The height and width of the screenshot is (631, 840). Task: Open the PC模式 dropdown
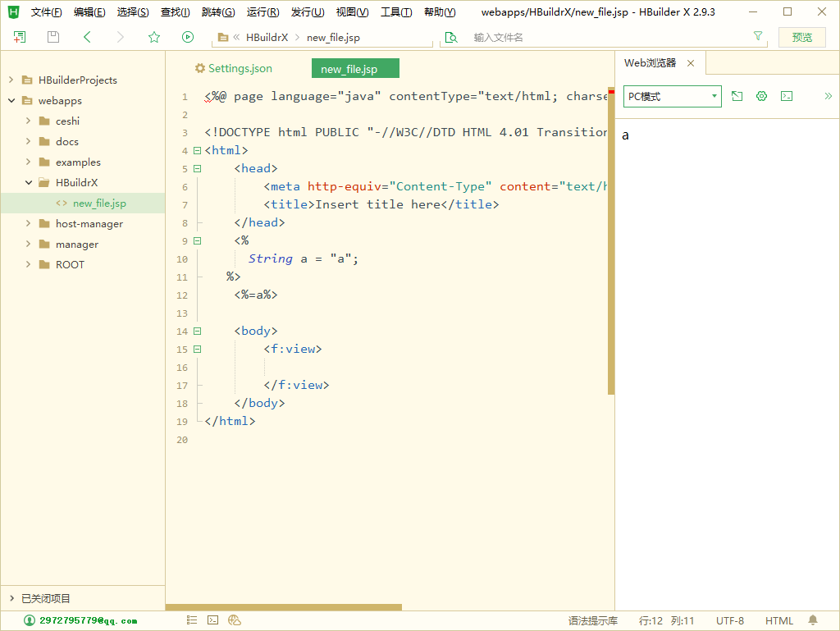pos(672,96)
